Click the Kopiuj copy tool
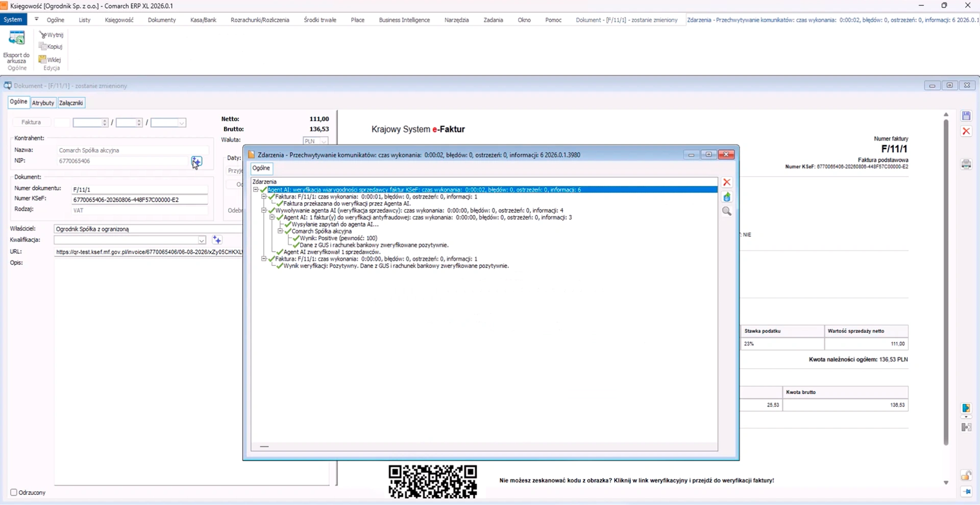The image size is (980, 505). [51, 46]
